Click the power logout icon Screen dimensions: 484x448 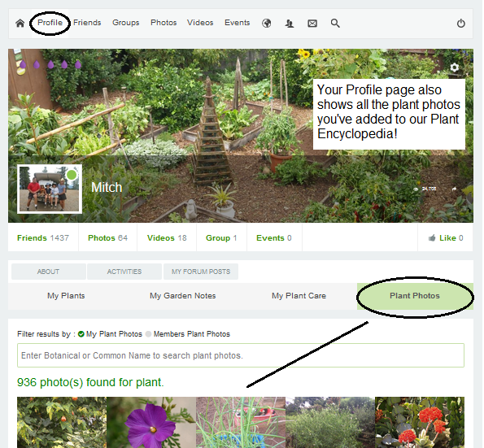click(461, 24)
